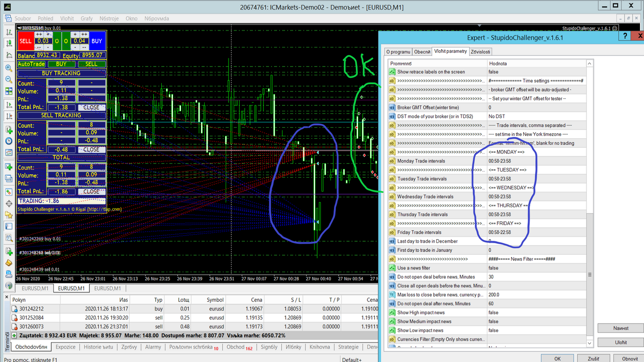
Task: Open the No DST value dropdown
Action: 537,116
